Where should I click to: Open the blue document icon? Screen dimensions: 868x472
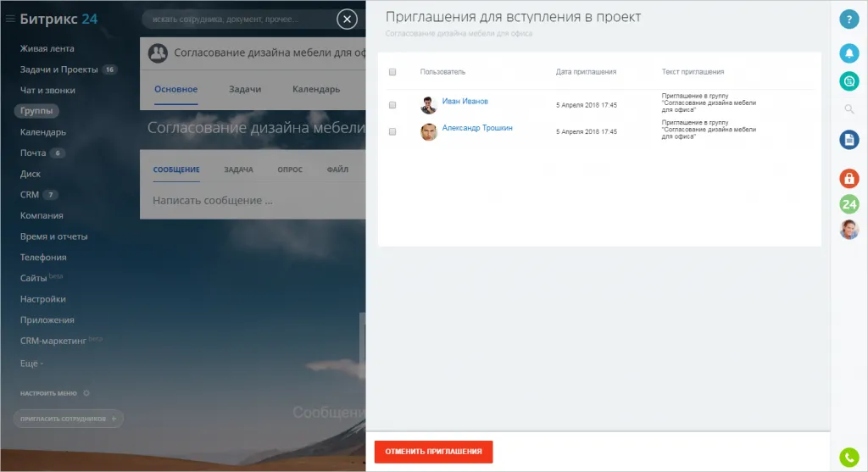(849, 140)
